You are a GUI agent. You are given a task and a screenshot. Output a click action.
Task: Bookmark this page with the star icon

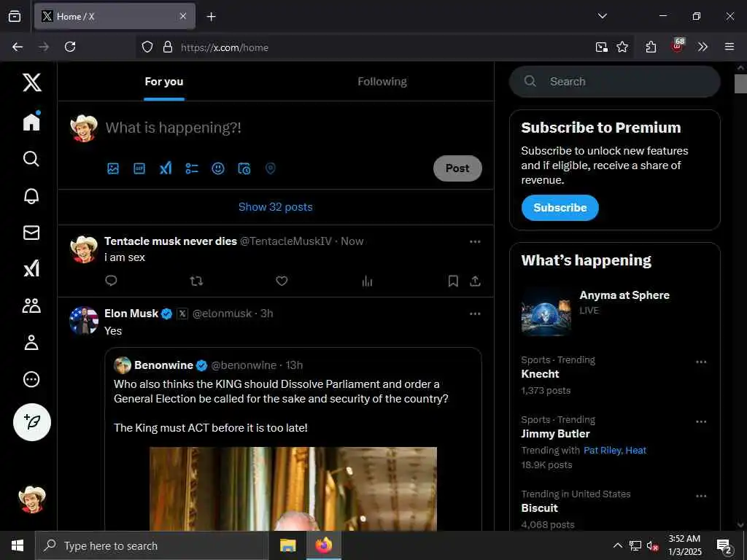pos(622,47)
